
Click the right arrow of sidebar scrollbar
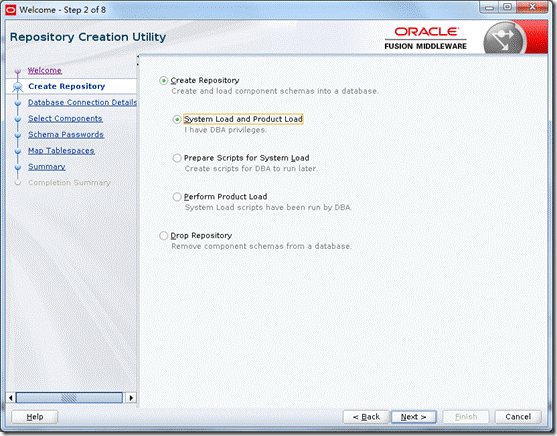(131, 398)
